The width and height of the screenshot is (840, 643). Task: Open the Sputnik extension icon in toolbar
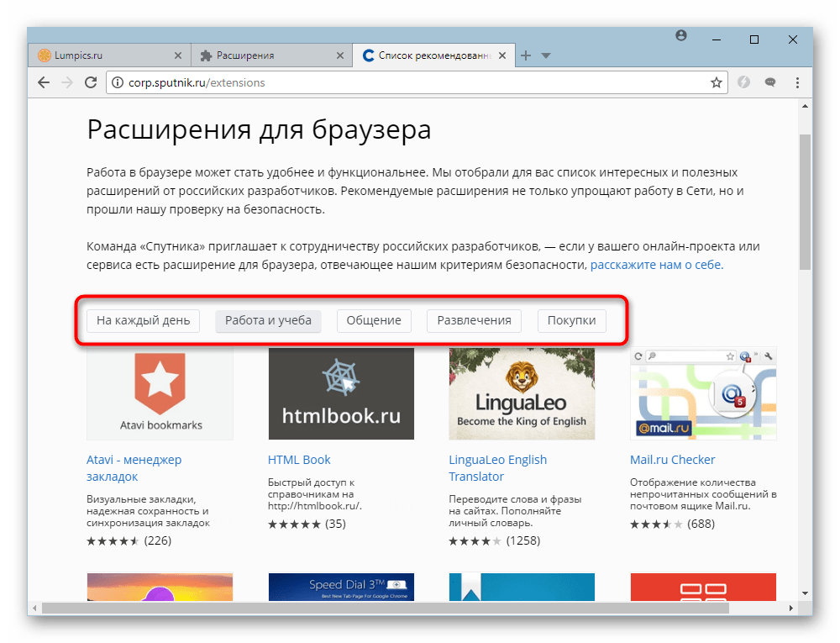(x=744, y=82)
